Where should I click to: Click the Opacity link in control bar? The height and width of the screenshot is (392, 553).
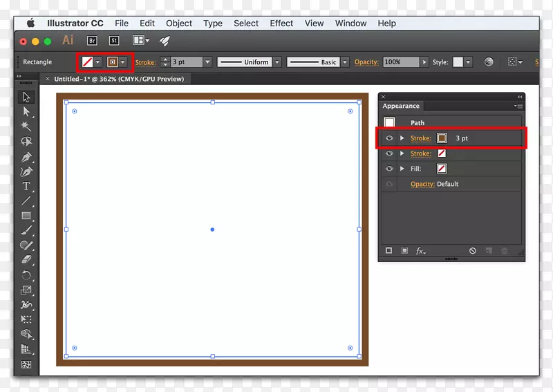[366, 62]
